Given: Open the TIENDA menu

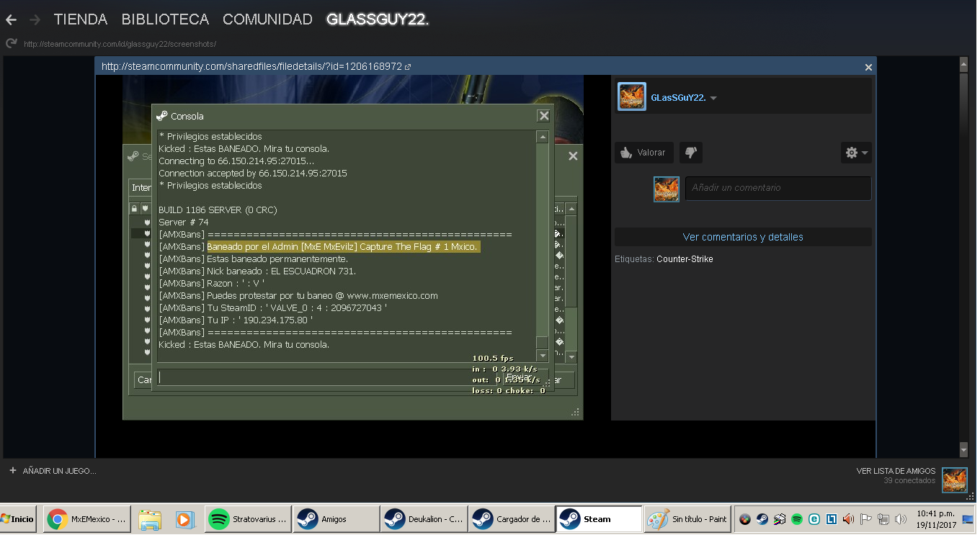Looking at the screenshot, I should point(81,19).
